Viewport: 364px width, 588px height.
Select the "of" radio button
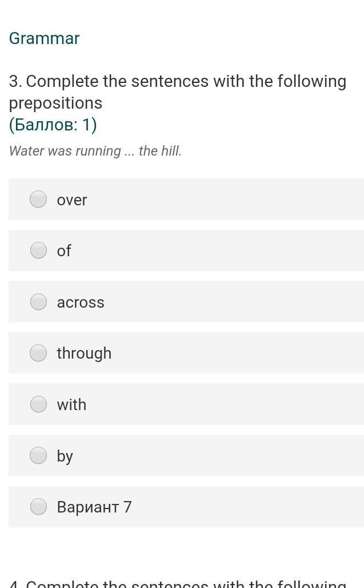click(38, 251)
